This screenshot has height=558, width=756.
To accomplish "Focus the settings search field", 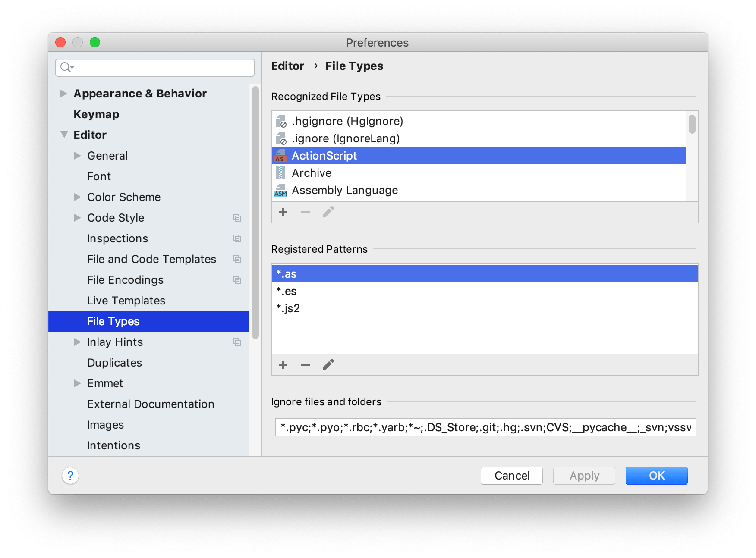I will 155,68.
